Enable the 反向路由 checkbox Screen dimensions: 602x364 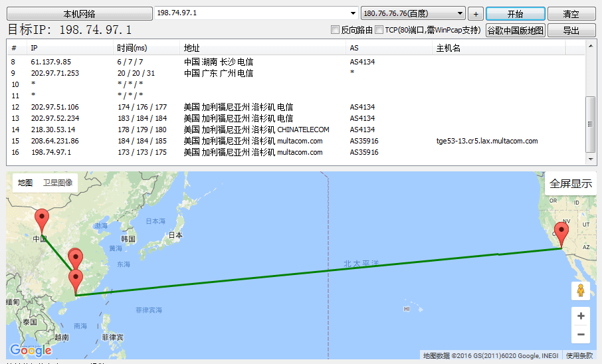coord(335,30)
